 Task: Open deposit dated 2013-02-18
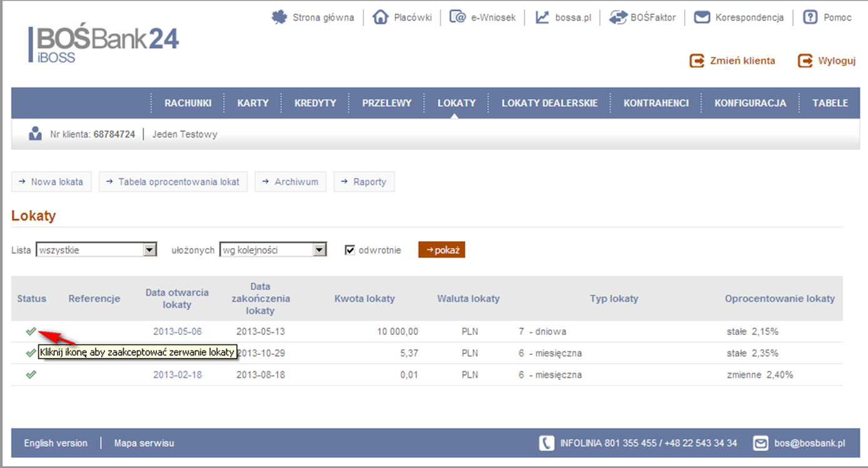178,375
